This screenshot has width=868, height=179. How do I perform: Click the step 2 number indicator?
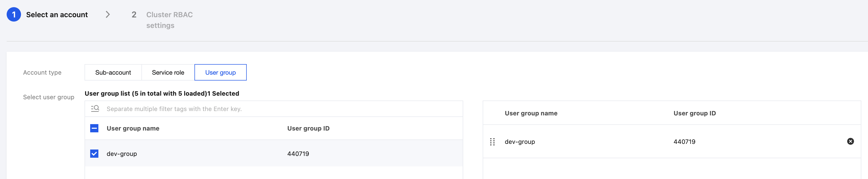coord(134,15)
